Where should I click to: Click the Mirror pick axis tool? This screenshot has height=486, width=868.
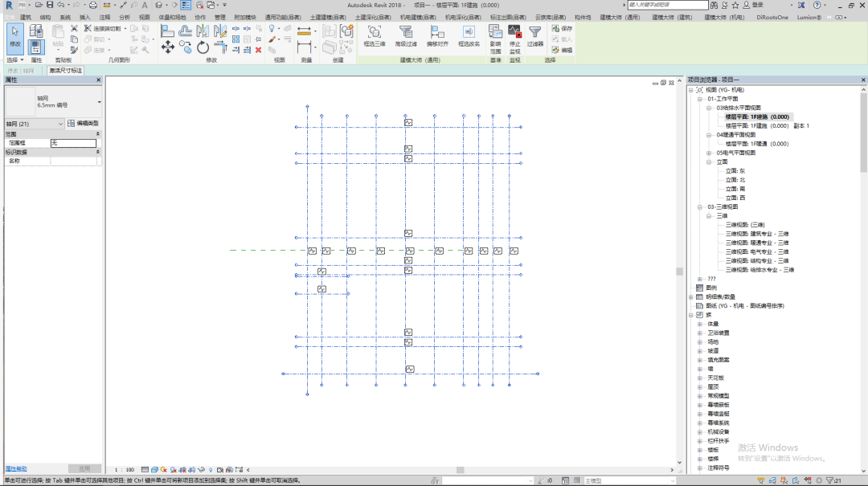(x=203, y=31)
